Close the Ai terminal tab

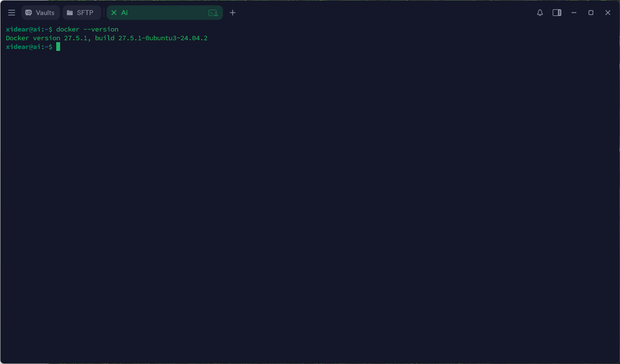tap(114, 13)
